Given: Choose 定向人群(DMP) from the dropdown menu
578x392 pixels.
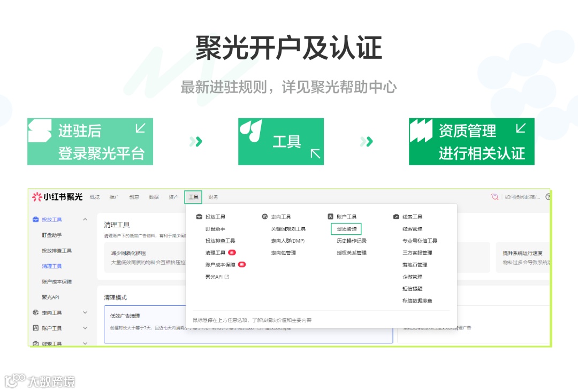Looking at the screenshot, I should 288,241.
